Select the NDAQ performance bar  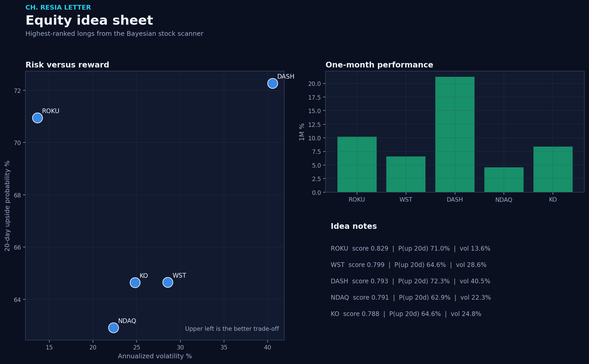[x=504, y=180]
